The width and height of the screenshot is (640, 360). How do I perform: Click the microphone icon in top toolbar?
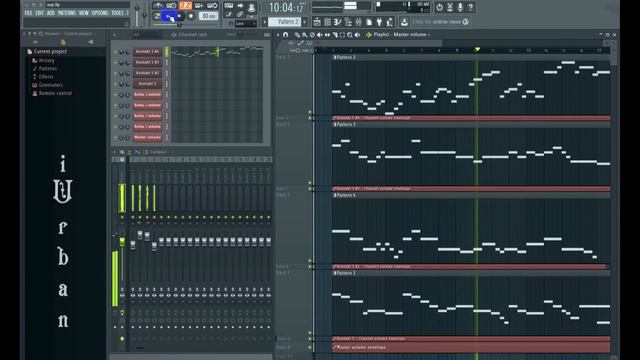[460, 7]
